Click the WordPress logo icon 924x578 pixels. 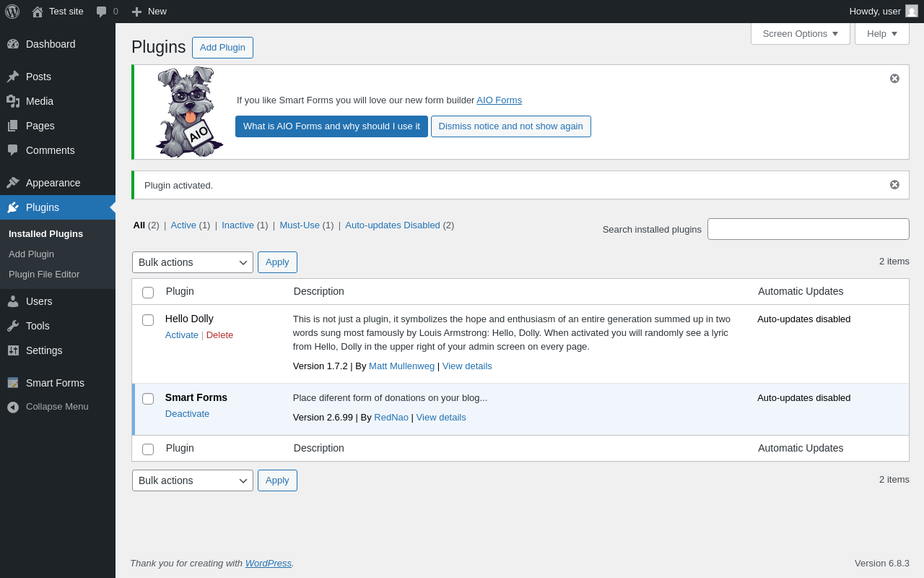pyautogui.click(x=12, y=12)
